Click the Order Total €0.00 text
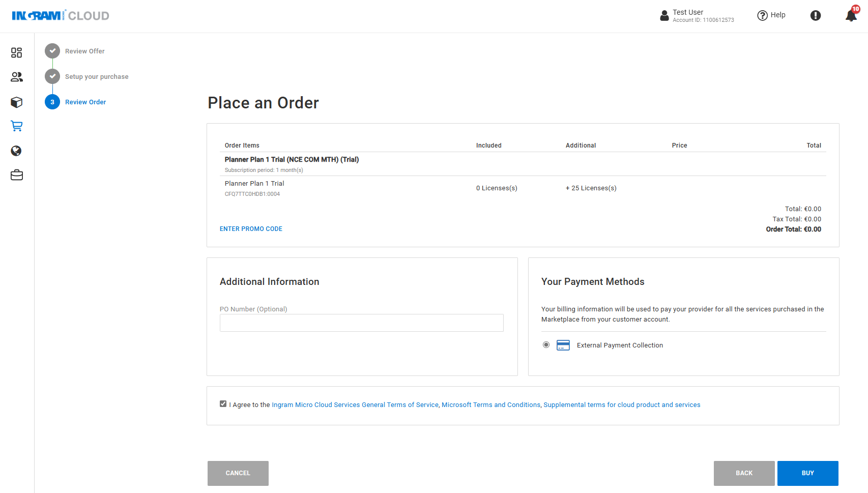The image size is (868, 493). [x=794, y=229]
